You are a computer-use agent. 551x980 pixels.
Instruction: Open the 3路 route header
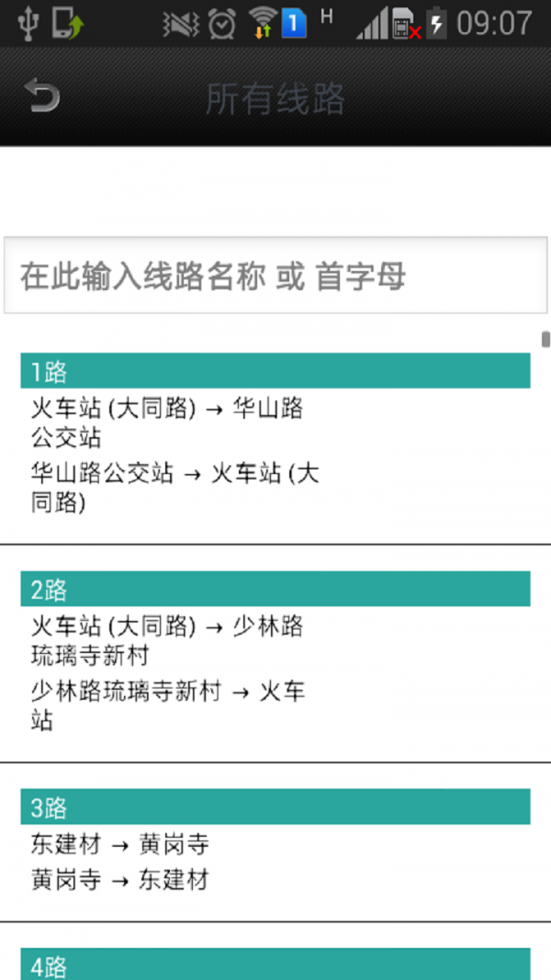tap(275, 807)
